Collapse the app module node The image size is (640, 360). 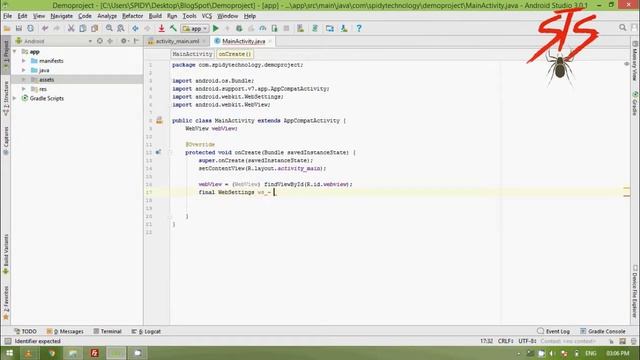pyautogui.click(x=15, y=52)
